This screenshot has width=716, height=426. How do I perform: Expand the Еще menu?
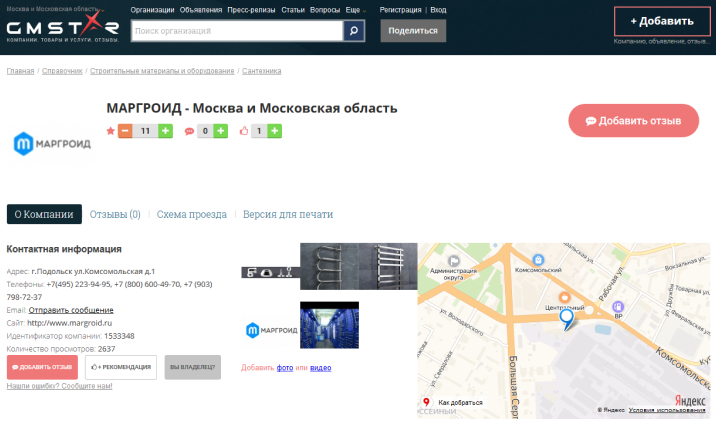[356, 10]
